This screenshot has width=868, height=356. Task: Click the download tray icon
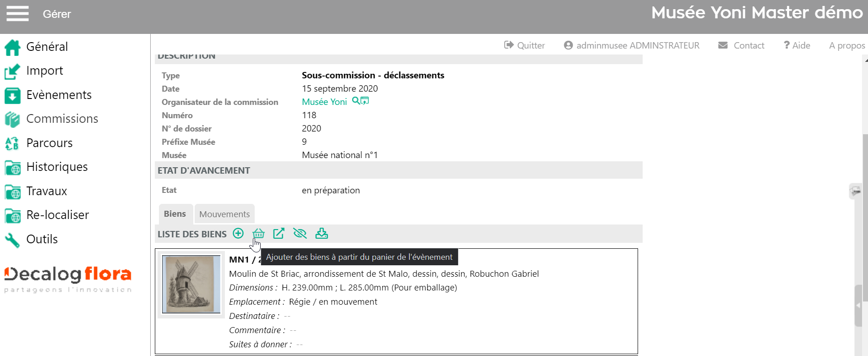pos(322,234)
